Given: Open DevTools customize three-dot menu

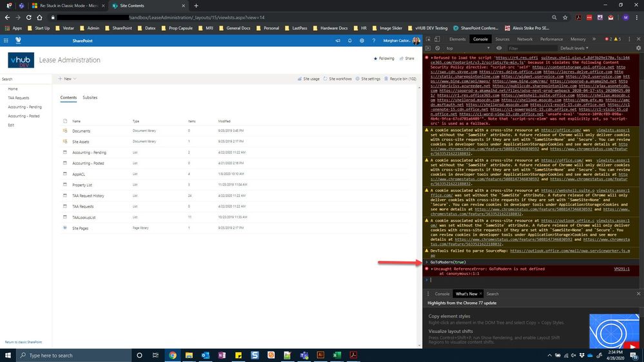Looking at the screenshot, I should (629, 39).
